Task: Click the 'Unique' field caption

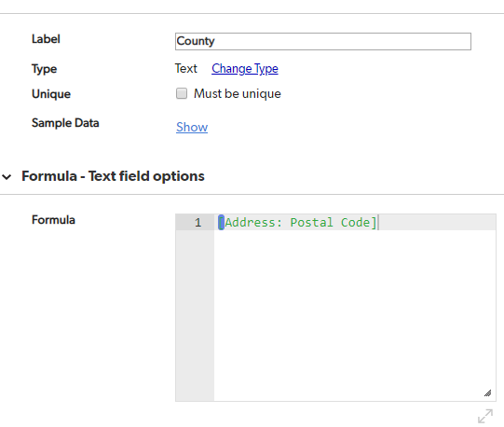Action: coord(51,94)
